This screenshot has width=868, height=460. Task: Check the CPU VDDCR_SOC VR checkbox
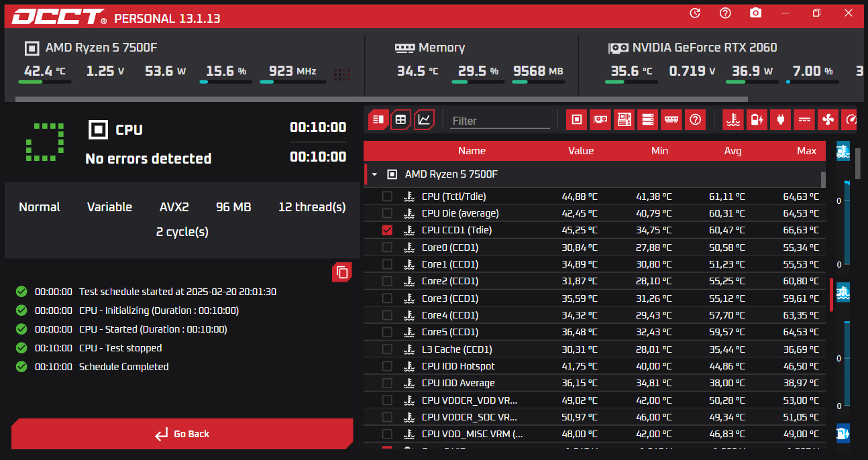(x=387, y=417)
